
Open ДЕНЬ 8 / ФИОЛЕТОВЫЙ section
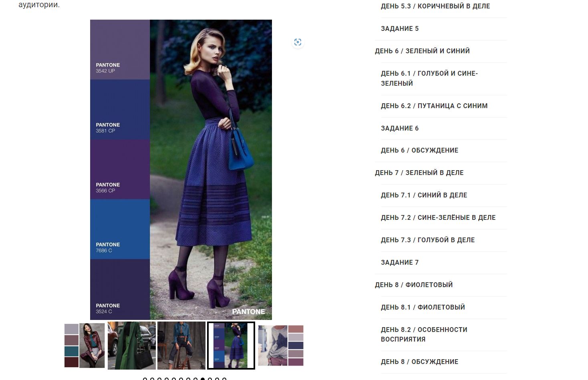point(414,285)
